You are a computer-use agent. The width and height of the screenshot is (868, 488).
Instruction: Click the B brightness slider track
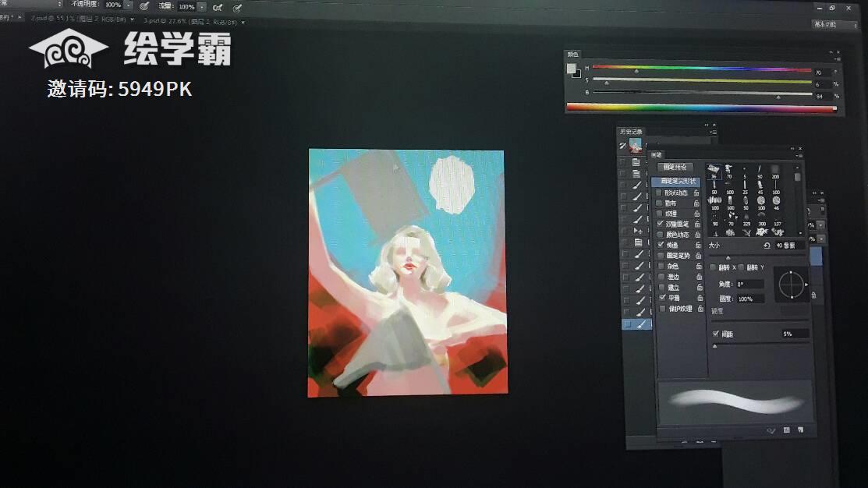702,93
